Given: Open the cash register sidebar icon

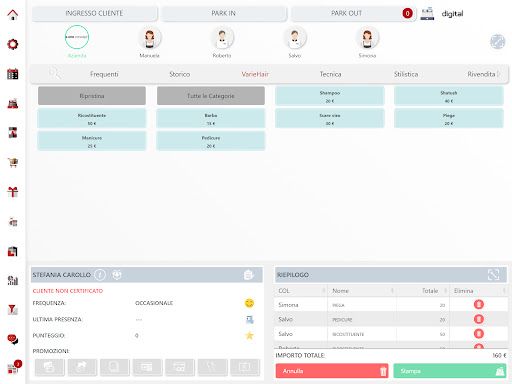Looking at the screenshot, I should tap(13, 104).
